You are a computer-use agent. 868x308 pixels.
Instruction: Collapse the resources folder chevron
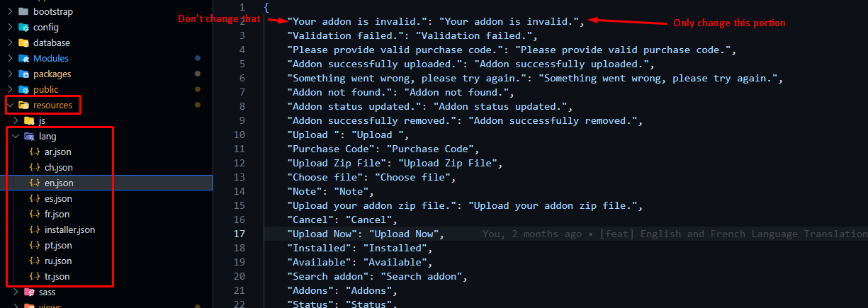point(10,105)
